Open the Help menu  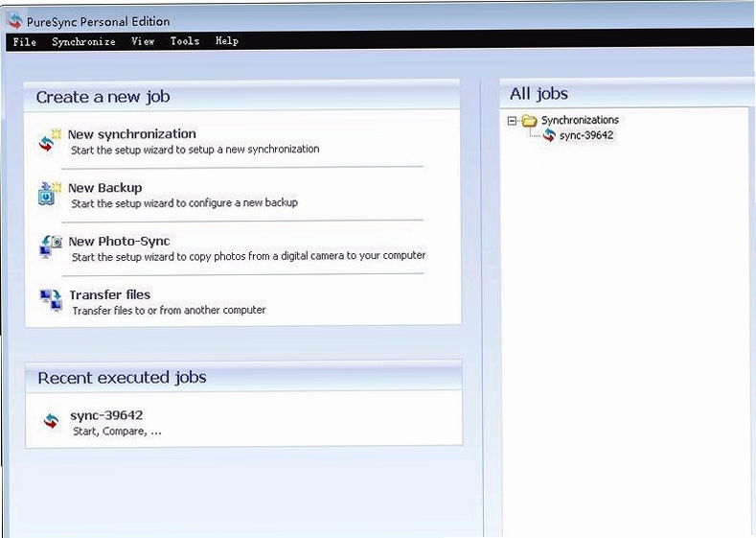click(x=226, y=41)
